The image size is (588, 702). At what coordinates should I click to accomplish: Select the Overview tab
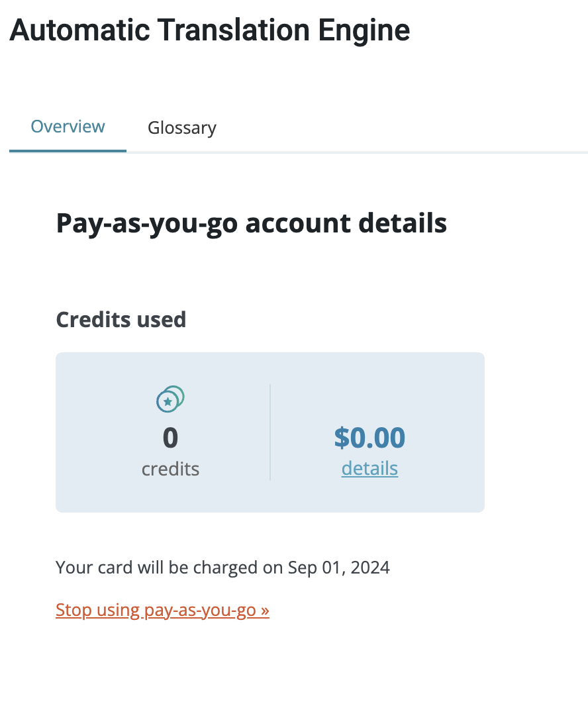[68, 126]
